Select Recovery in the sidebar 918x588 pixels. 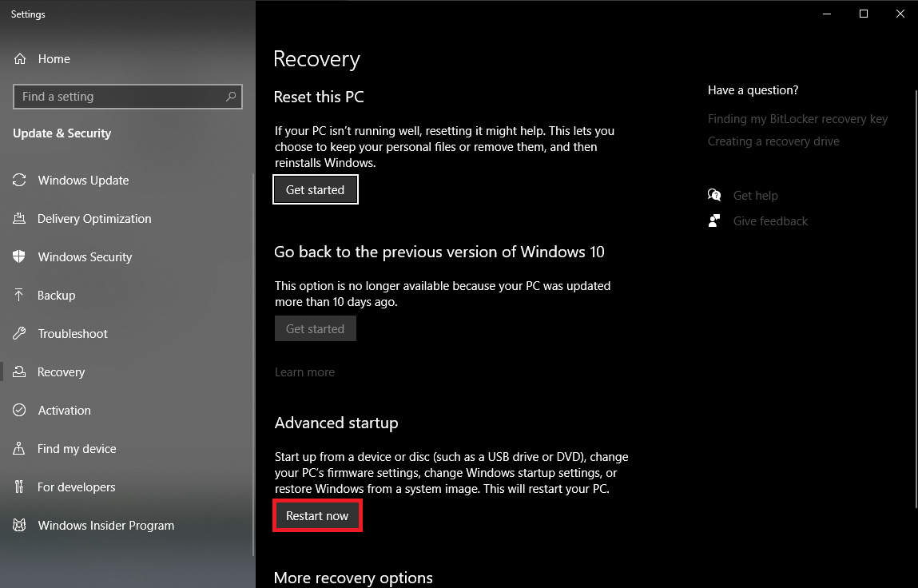coord(61,372)
